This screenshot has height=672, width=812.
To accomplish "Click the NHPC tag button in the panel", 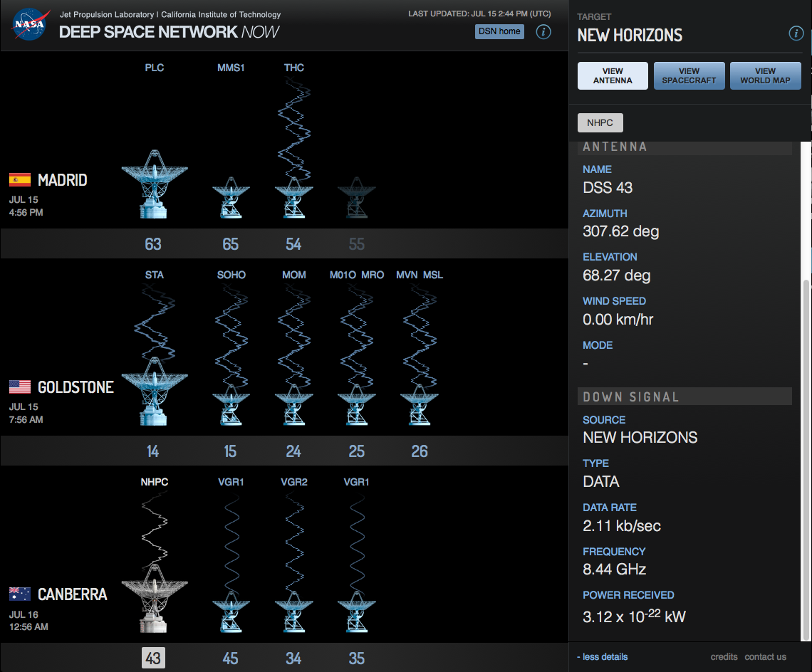I will [x=600, y=122].
